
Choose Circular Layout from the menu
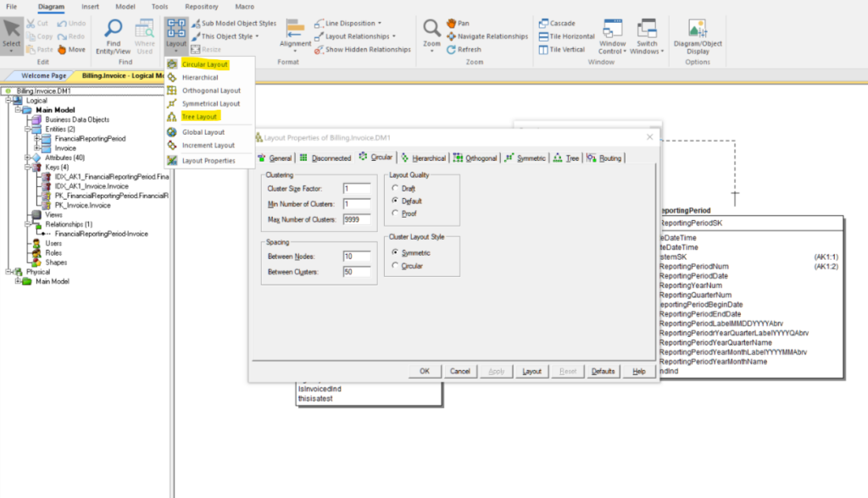(x=205, y=64)
